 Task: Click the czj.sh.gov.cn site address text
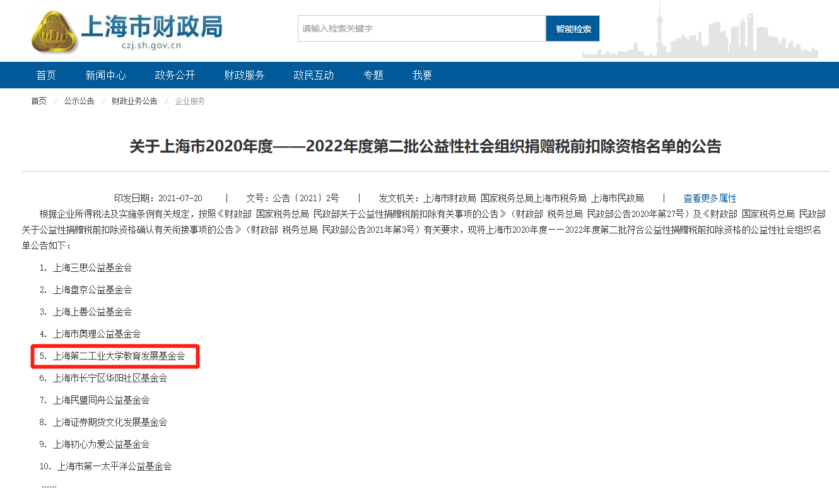[152, 45]
